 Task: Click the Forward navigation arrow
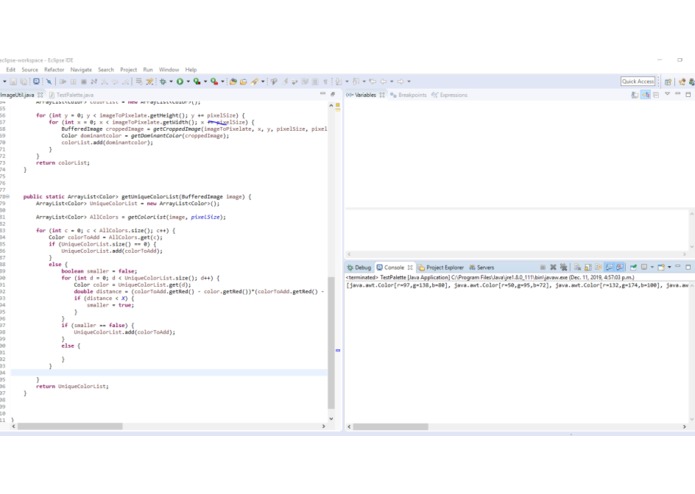pos(401,82)
